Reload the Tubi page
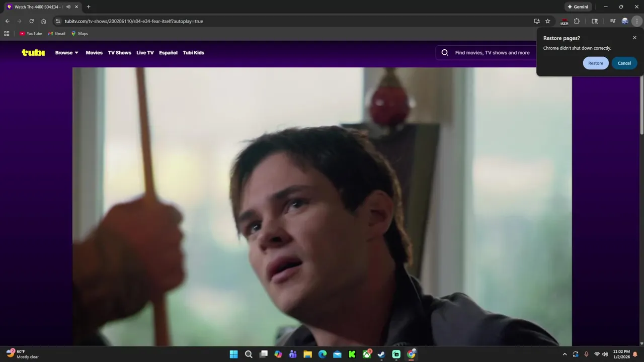 click(31, 21)
